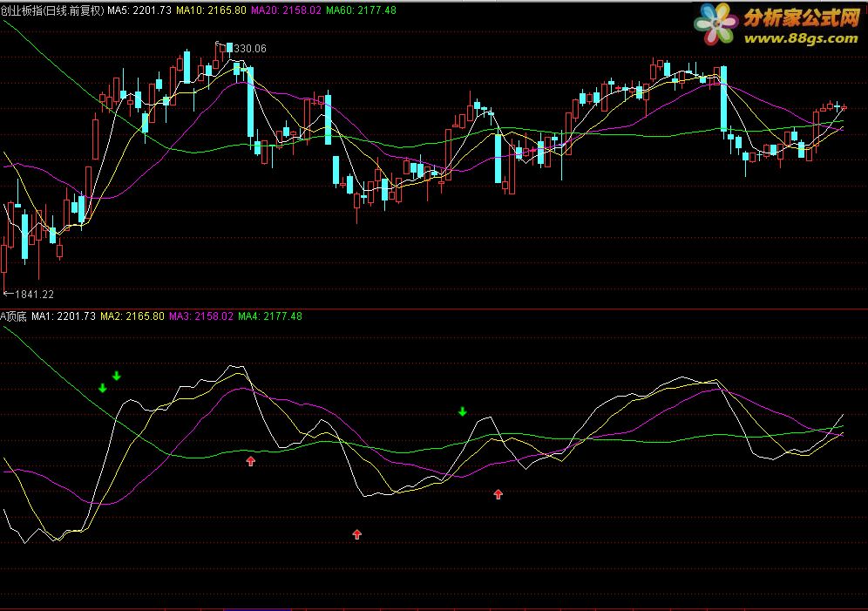Viewport: 868px width, 611px height.
Task: Click the 创业板指(日线.前复权) chart title
Action: pos(52,10)
